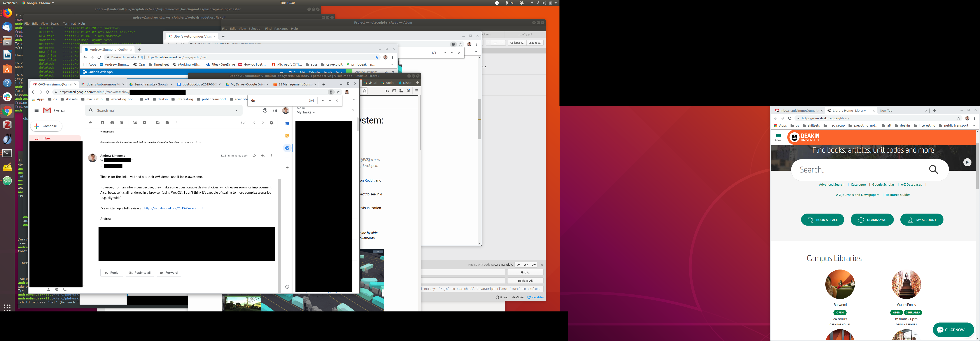
Task: Archive the open Gmail message
Action: pyautogui.click(x=102, y=123)
